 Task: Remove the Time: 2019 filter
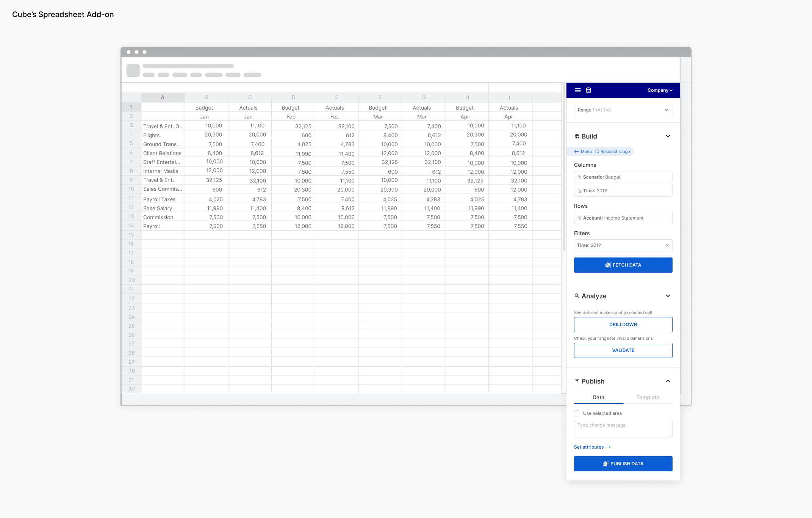[x=667, y=245]
